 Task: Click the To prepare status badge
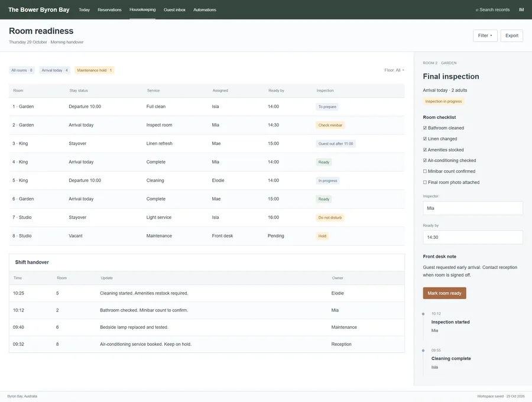click(327, 106)
